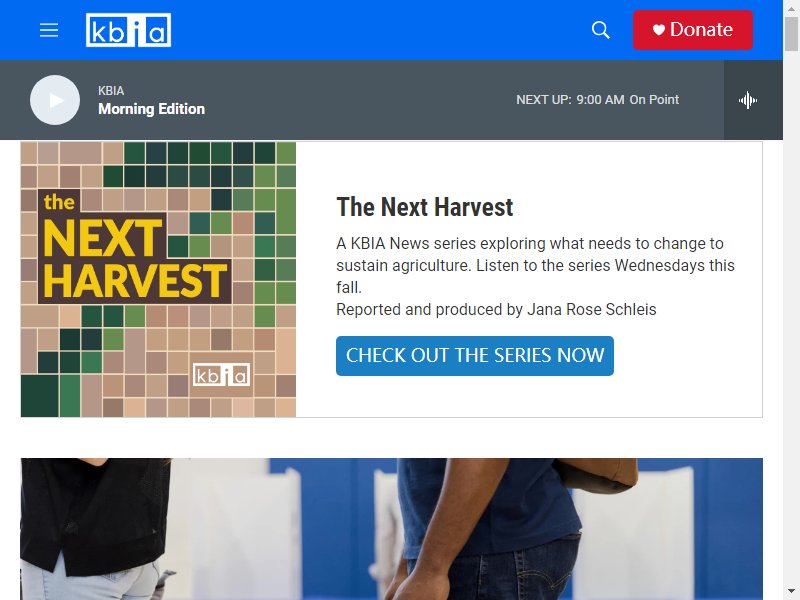Click the KBIA logo in the header
The height and width of the screenshot is (600, 800).
(129, 30)
